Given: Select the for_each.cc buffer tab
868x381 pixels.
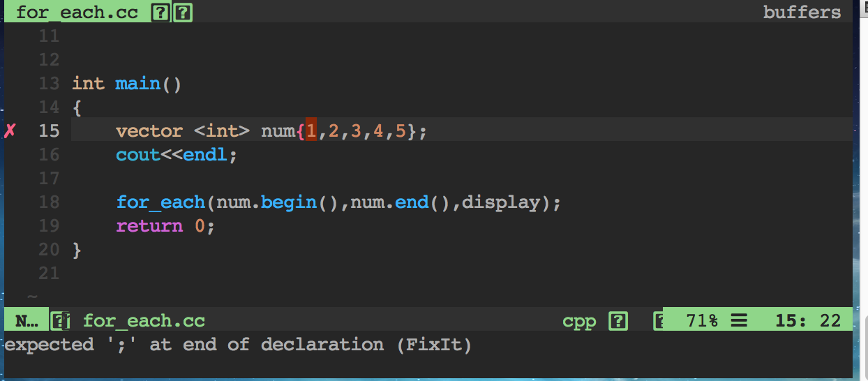Looking at the screenshot, I should [77, 13].
